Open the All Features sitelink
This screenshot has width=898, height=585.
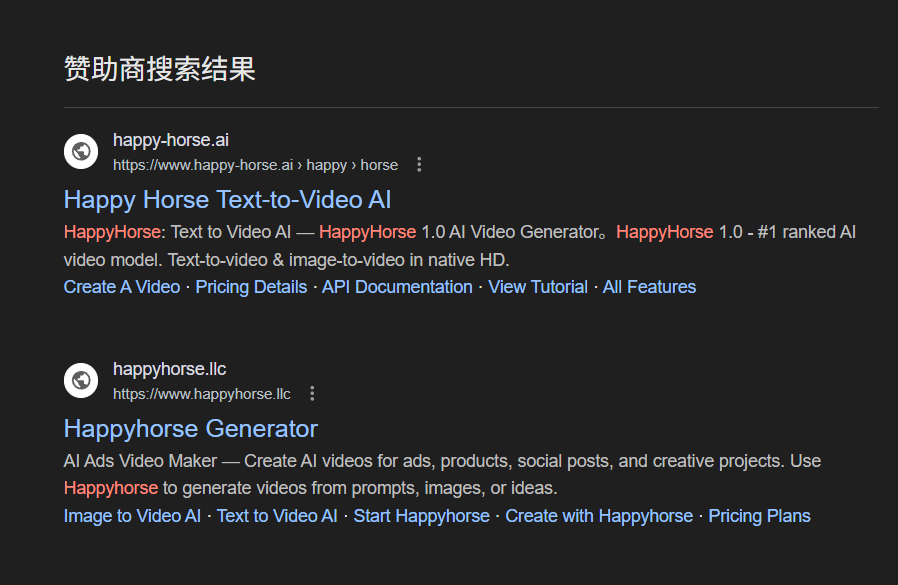(649, 287)
